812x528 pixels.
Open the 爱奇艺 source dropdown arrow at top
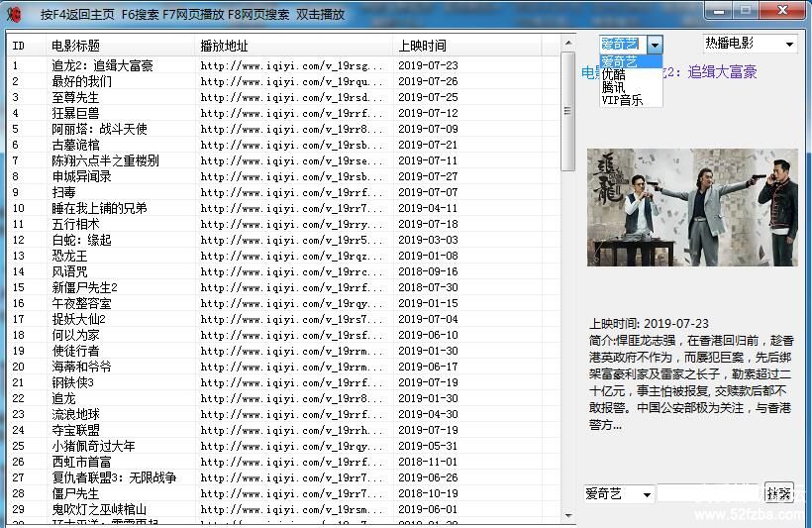(656, 45)
